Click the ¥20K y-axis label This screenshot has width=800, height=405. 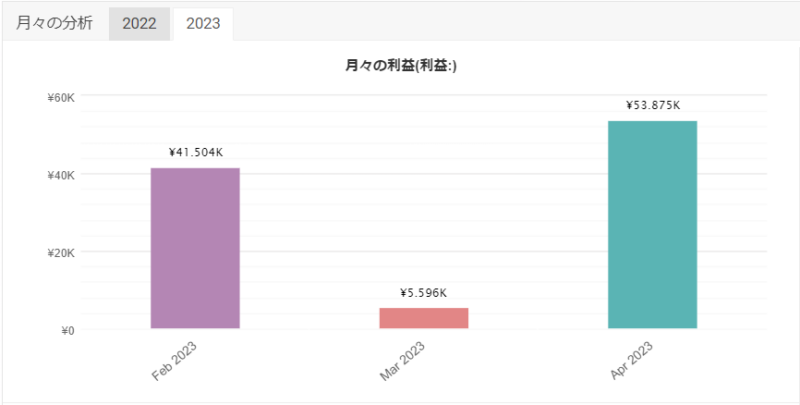61,254
